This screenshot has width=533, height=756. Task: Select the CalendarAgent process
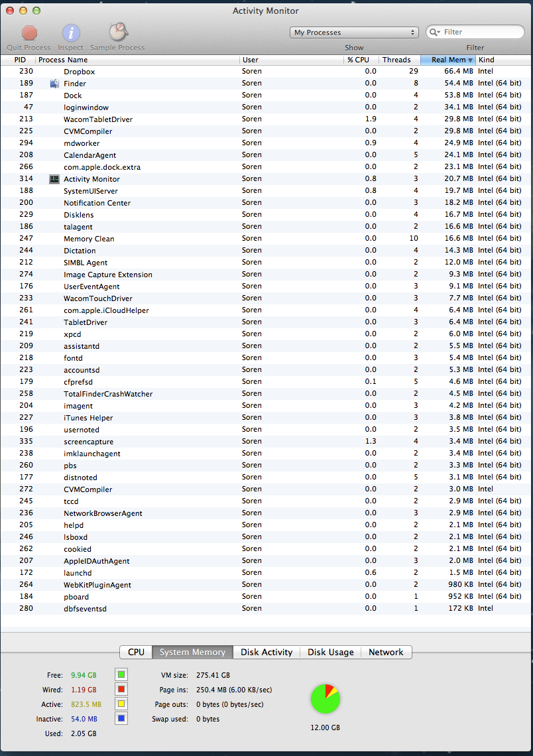[266, 155]
